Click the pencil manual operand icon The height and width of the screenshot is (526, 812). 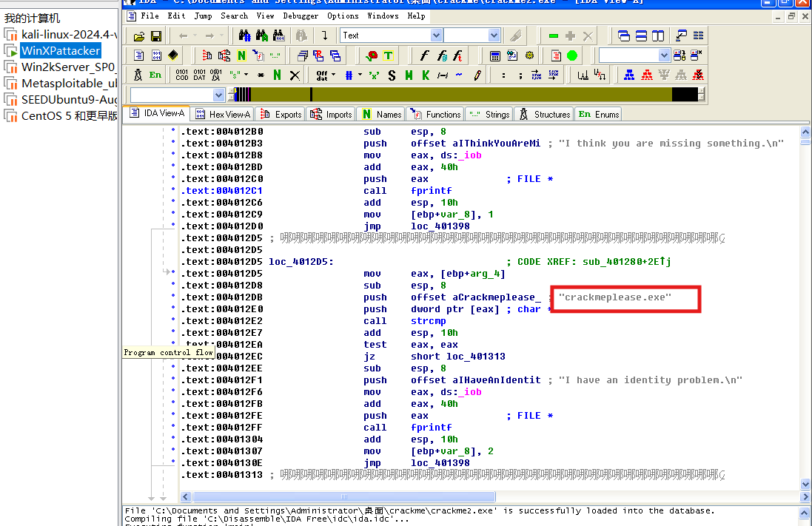pyautogui.click(x=477, y=75)
